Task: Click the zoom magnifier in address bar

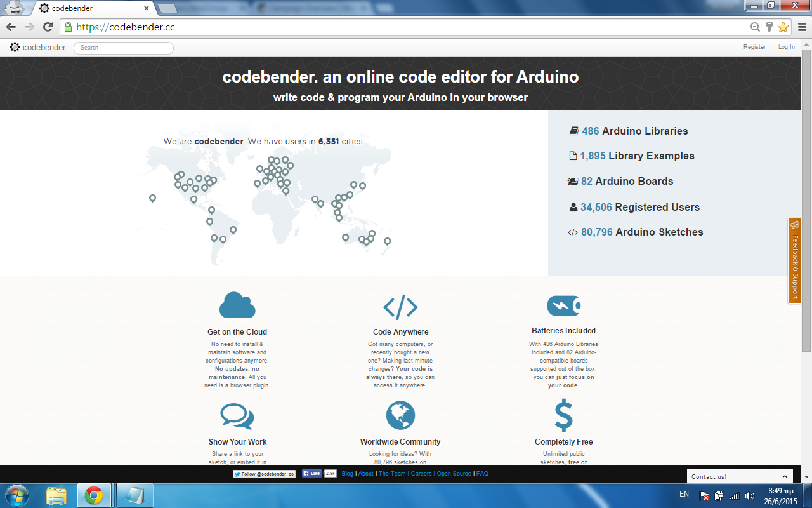Action: [755, 27]
